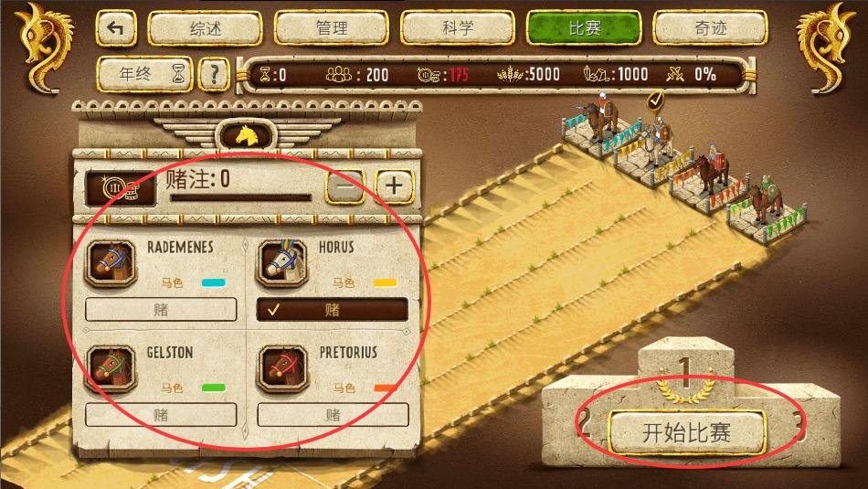Click the back arrow icon
868x489 pixels.
[116, 28]
